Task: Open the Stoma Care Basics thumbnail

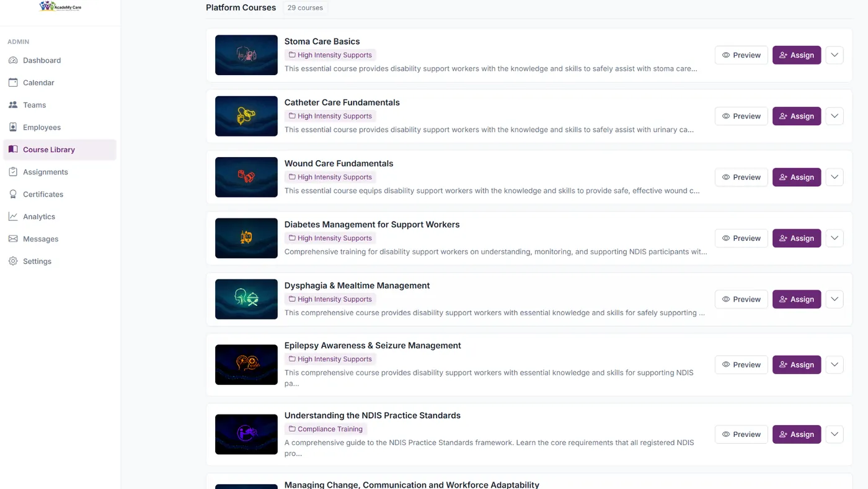Action: pyautogui.click(x=246, y=55)
